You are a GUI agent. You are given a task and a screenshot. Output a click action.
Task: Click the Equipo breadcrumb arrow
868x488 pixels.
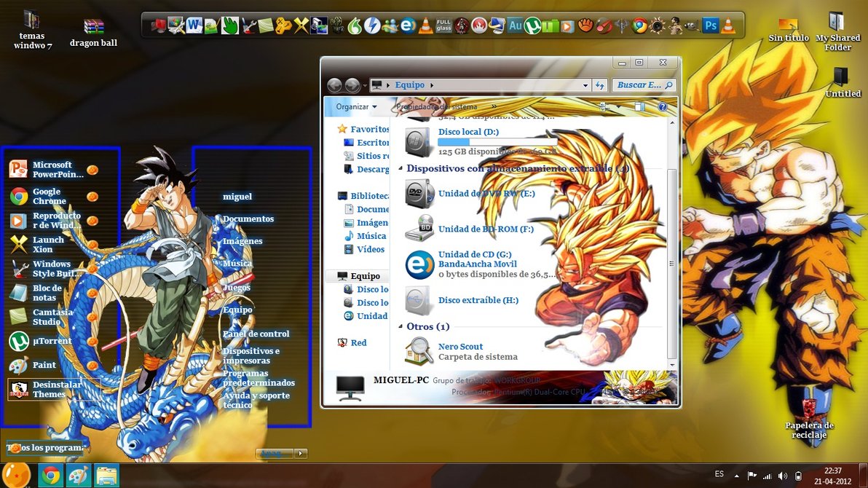432,85
